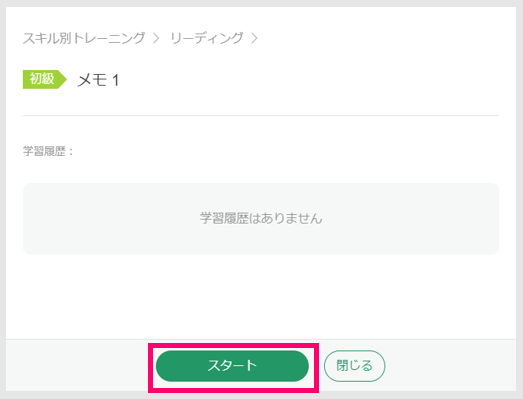This screenshot has width=523, height=399.
Task: Click the スタート text inside the green button
Action: 232,366
